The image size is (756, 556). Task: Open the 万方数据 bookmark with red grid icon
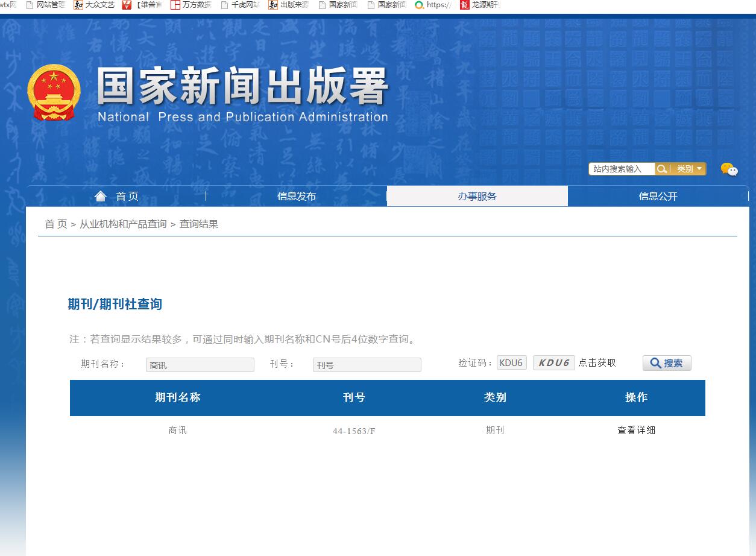coord(189,5)
